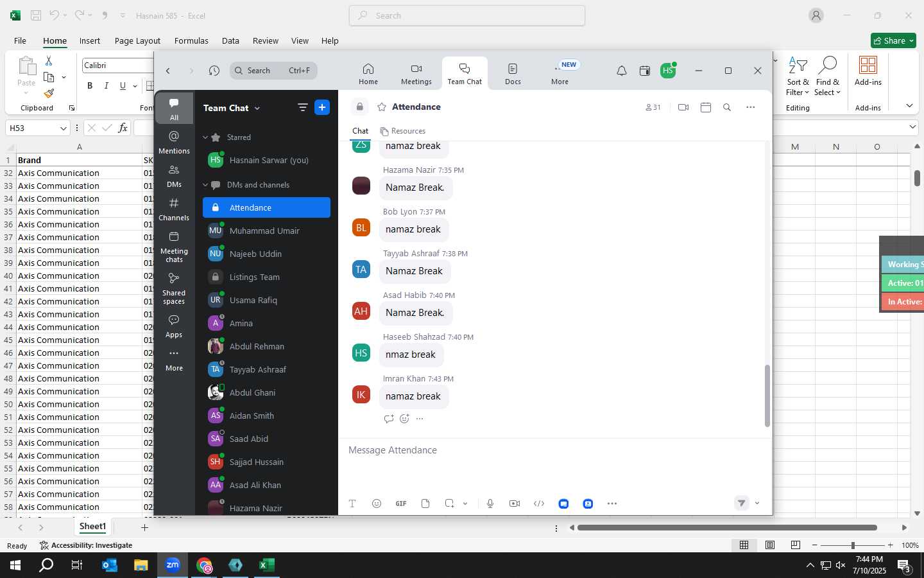The height and width of the screenshot is (578, 924).
Task: Switch Excel to Normal view
Action: pyautogui.click(x=744, y=545)
